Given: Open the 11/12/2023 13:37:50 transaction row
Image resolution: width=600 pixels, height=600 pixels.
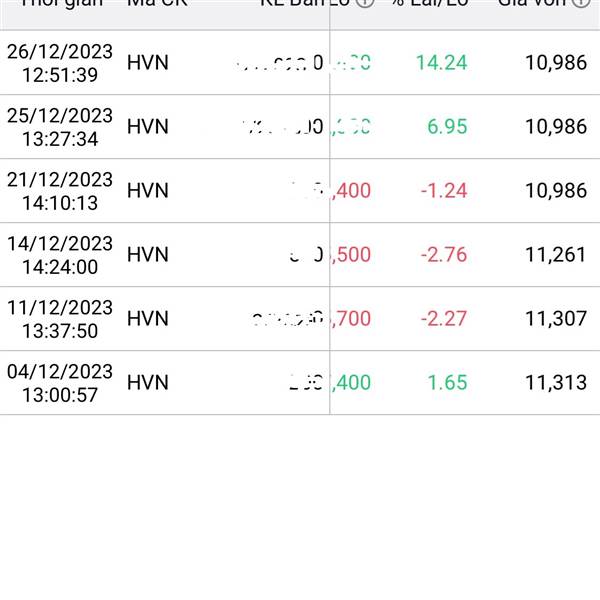Looking at the screenshot, I should coord(300,318).
